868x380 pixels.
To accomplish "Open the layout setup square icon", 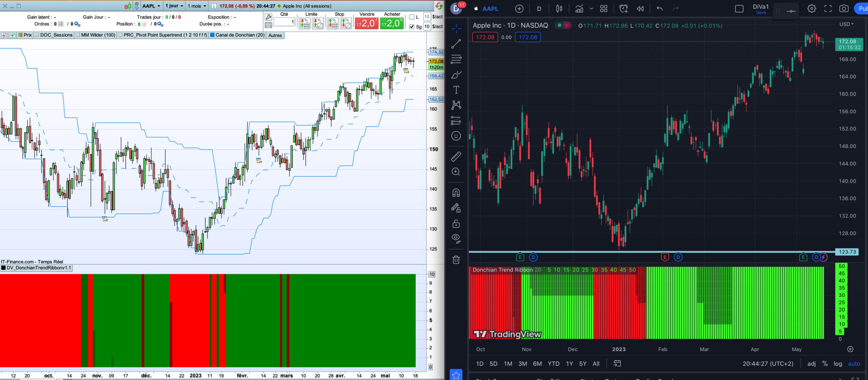I will pos(739,8).
